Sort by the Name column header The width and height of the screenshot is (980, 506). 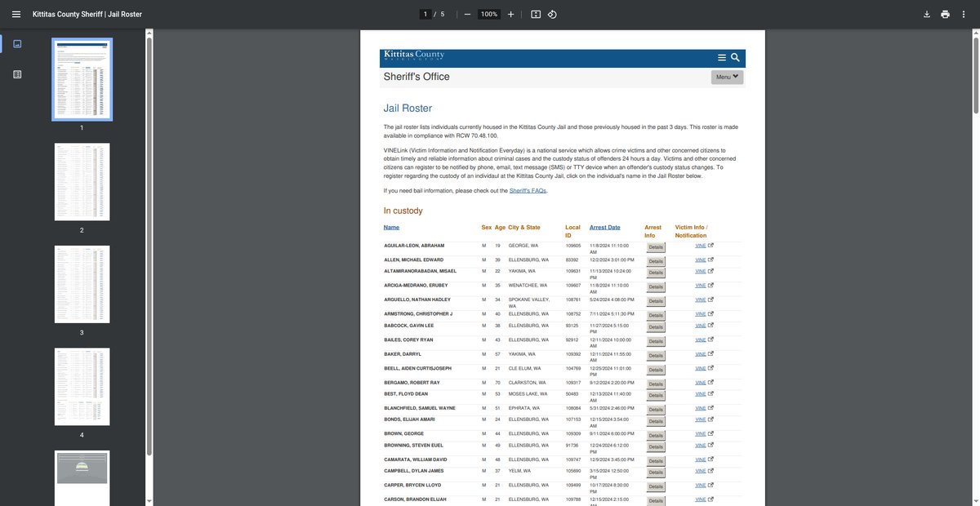point(392,227)
